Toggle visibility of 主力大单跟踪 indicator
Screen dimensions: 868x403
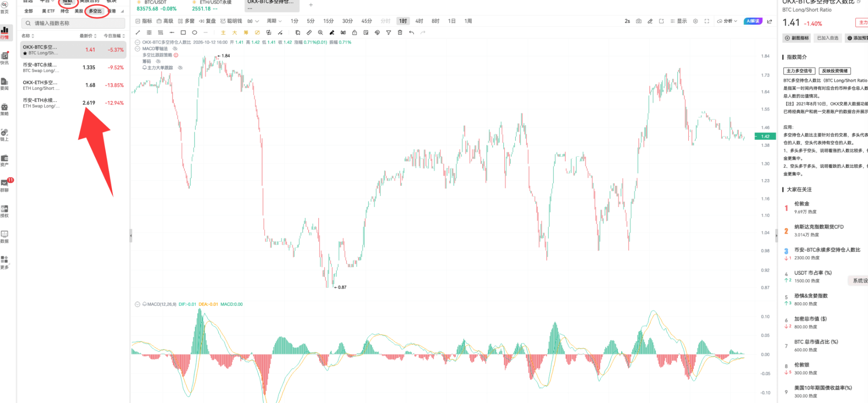(x=180, y=68)
